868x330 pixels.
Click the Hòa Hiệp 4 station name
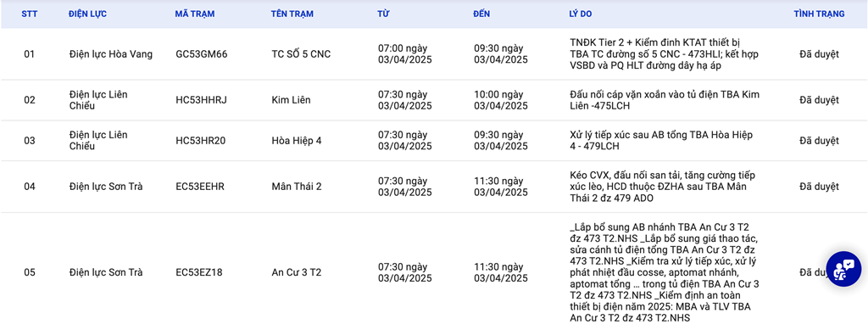coord(296,141)
